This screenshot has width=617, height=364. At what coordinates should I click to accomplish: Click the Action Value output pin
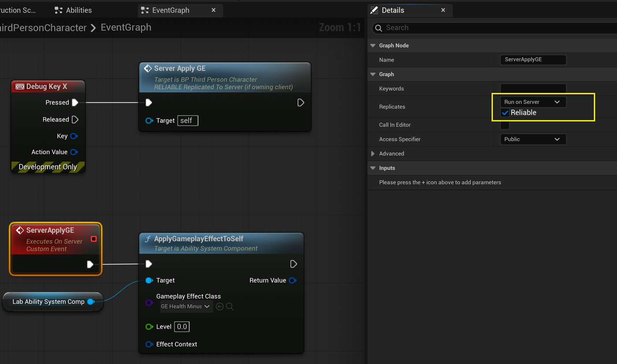[74, 152]
